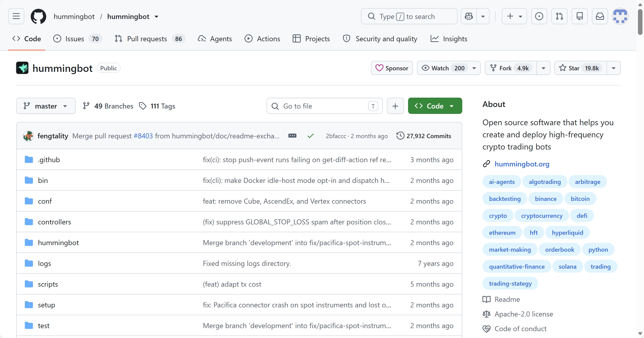Open the notifications inbox icon
Viewport: 644px width, 338px height.
pos(600,16)
